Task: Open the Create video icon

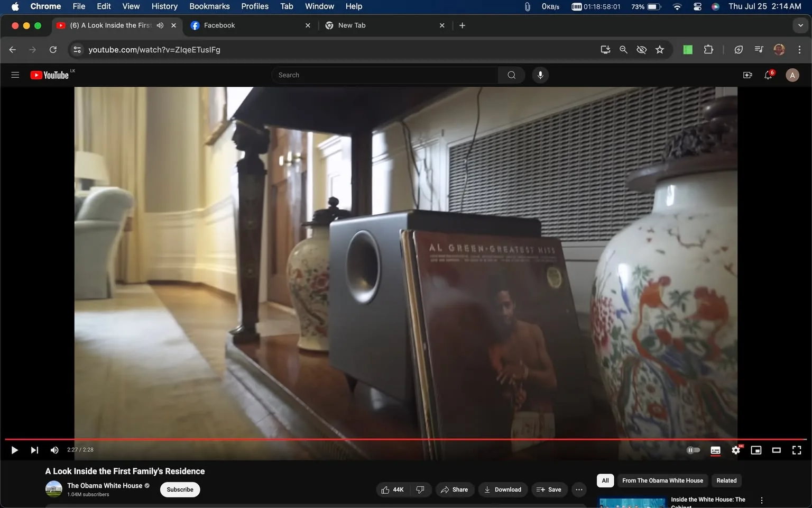Action: pos(747,75)
